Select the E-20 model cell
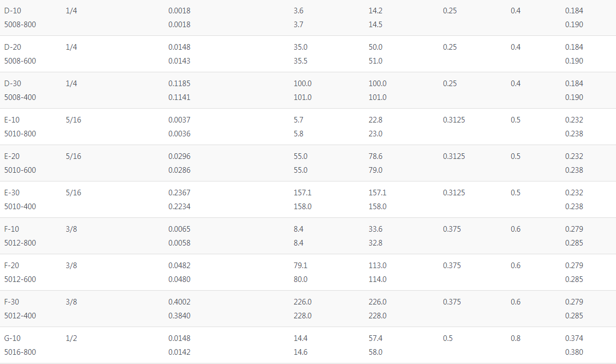The height and width of the screenshot is (364, 616). coord(12,156)
